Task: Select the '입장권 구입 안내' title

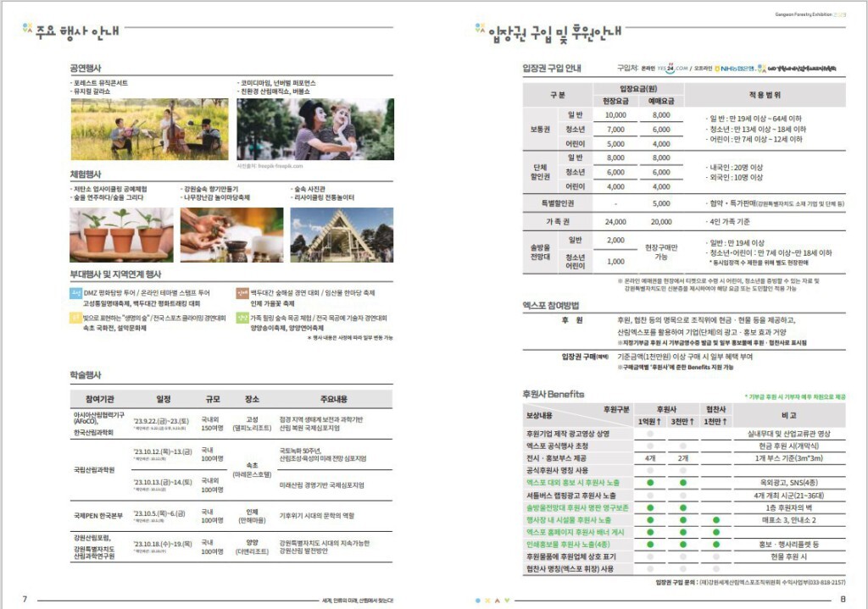Action: coord(552,68)
